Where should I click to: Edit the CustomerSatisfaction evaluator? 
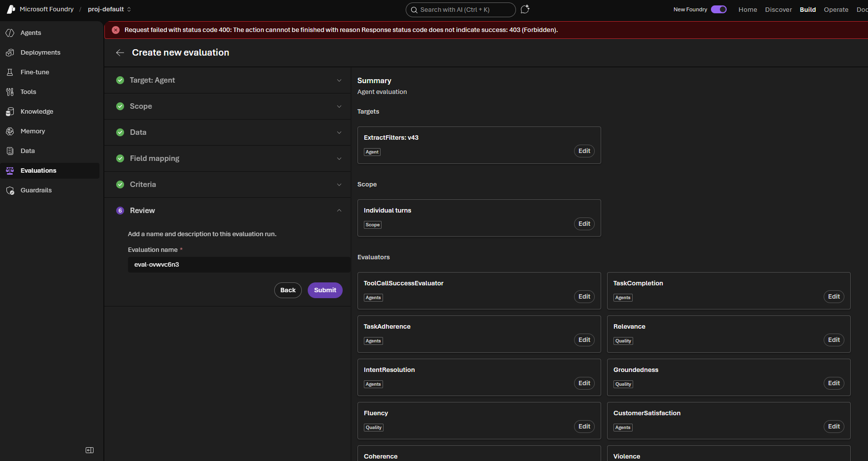pos(834,427)
